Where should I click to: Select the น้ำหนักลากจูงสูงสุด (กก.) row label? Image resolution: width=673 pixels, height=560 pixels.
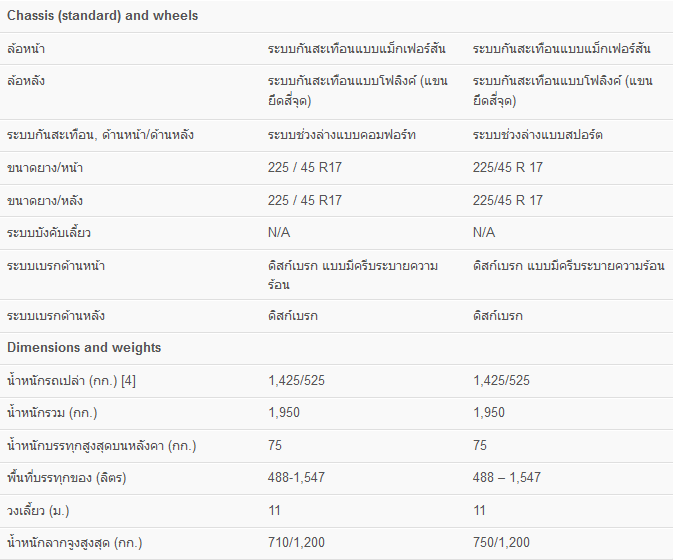[x=75, y=543]
